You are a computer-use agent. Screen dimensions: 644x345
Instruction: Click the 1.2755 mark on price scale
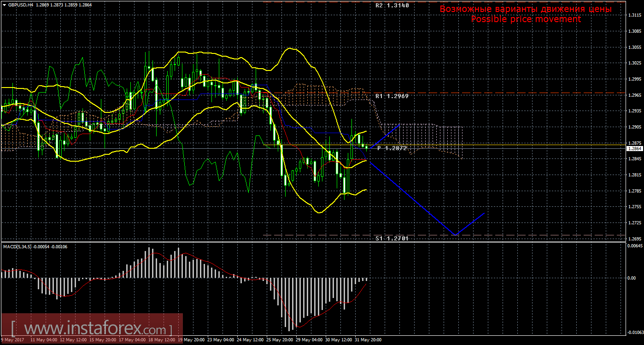635,207
